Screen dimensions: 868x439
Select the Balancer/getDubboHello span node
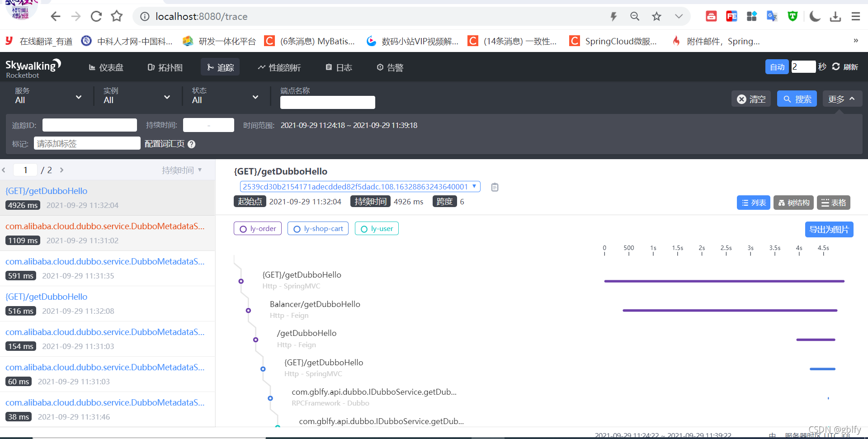[248, 311]
